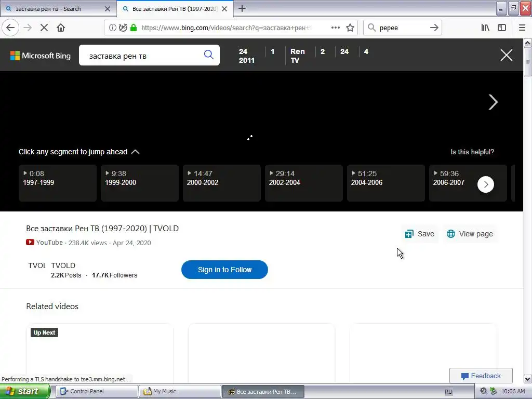Viewport: 532px width, 399px height.
Task: Collapse the 'Click any segment to jump ahead' panel
Action: pos(136,152)
